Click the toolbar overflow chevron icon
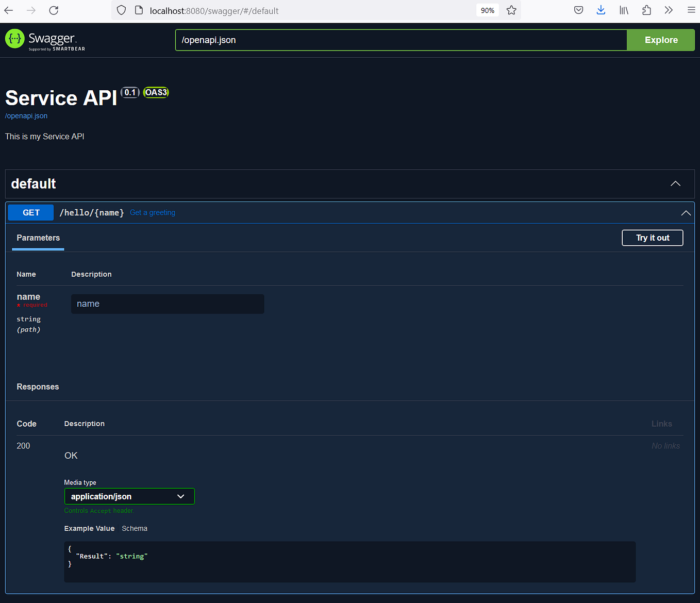This screenshot has width=700, height=603. tap(669, 10)
